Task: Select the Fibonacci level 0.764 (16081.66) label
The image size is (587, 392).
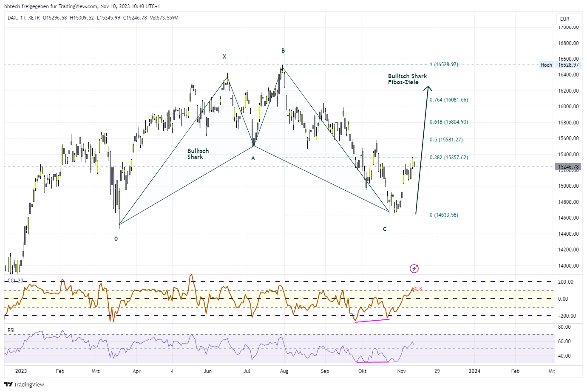Action: click(x=448, y=100)
